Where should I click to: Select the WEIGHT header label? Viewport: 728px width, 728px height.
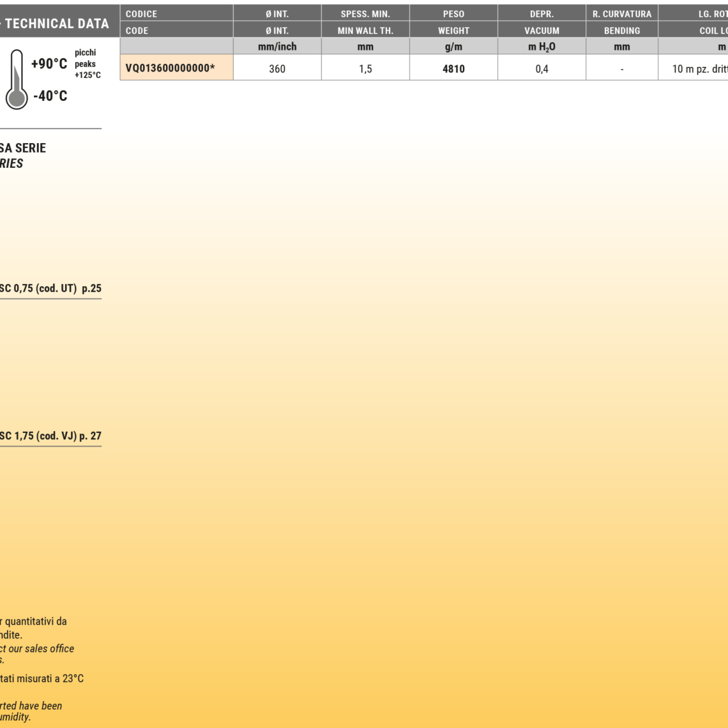click(453, 30)
